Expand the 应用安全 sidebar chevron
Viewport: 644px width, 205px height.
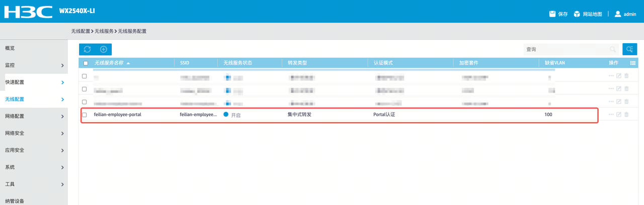coord(62,151)
